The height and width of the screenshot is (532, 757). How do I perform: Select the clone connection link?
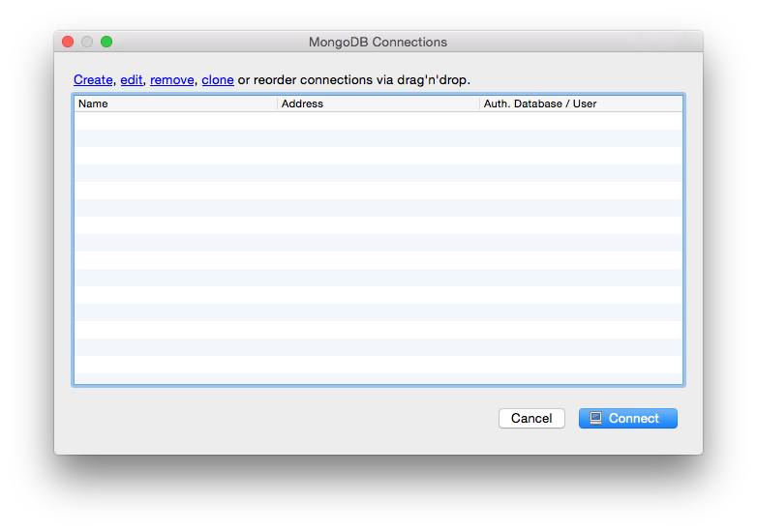(x=217, y=79)
